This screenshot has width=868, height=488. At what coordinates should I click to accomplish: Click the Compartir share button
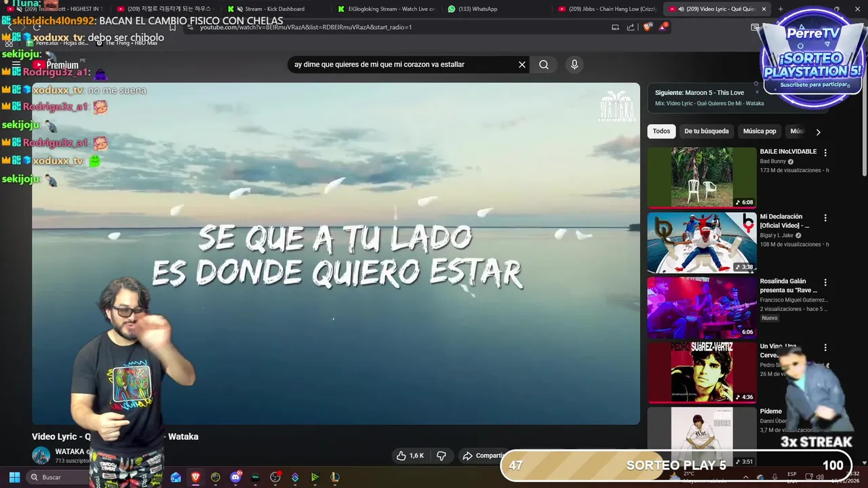point(483,455)
